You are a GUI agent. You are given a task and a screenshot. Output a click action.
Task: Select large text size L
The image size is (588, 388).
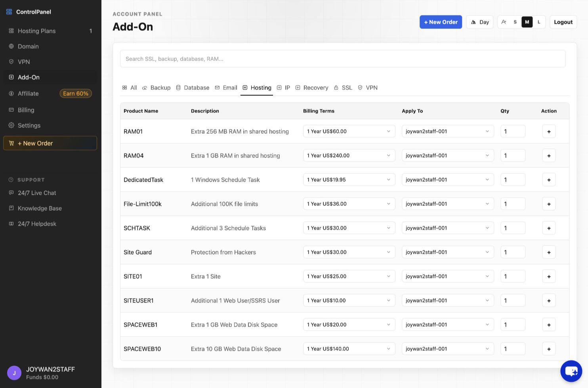tap(539, 22)
